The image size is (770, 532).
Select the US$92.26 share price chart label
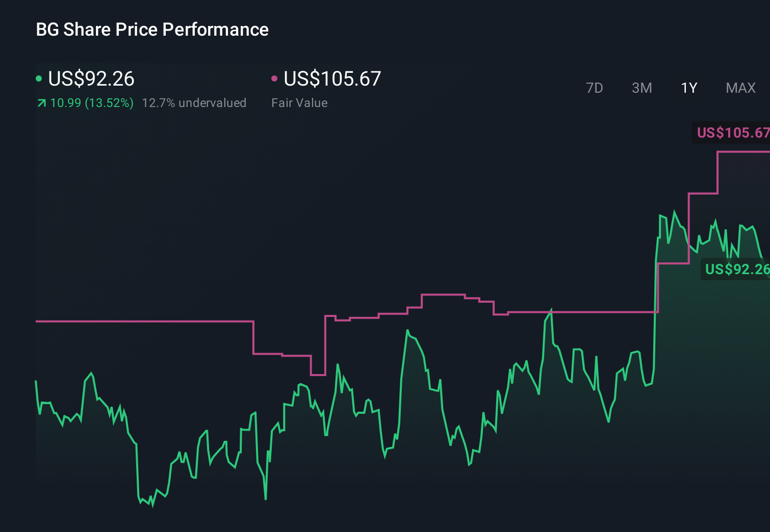point(736,269)
